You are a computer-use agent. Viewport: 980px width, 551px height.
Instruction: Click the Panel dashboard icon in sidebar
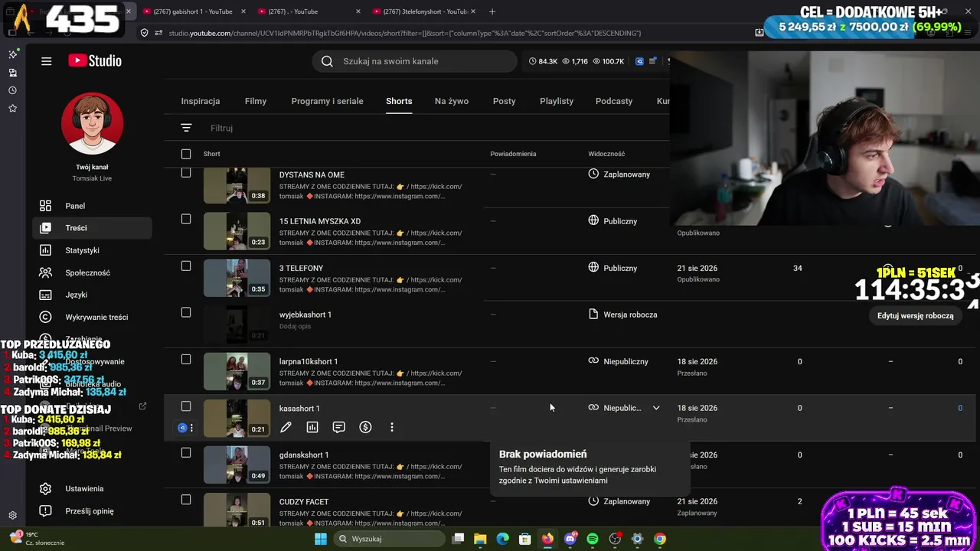tap(46, 206)
